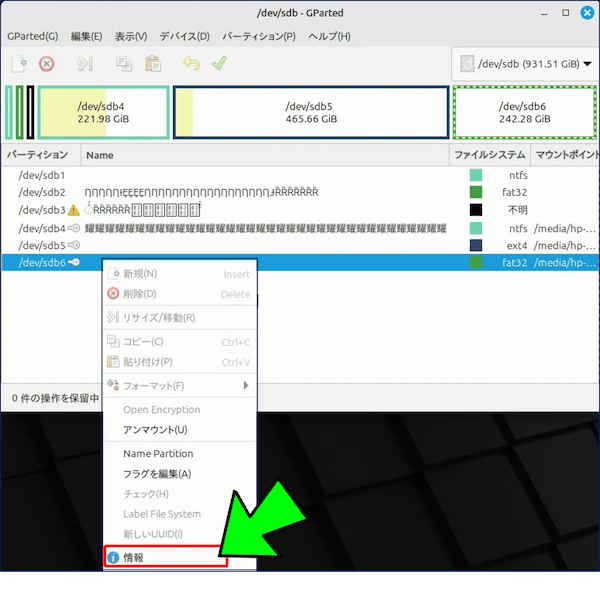
Task: Click the ファイルシステム column header
Action: click(x=489, y=155)
